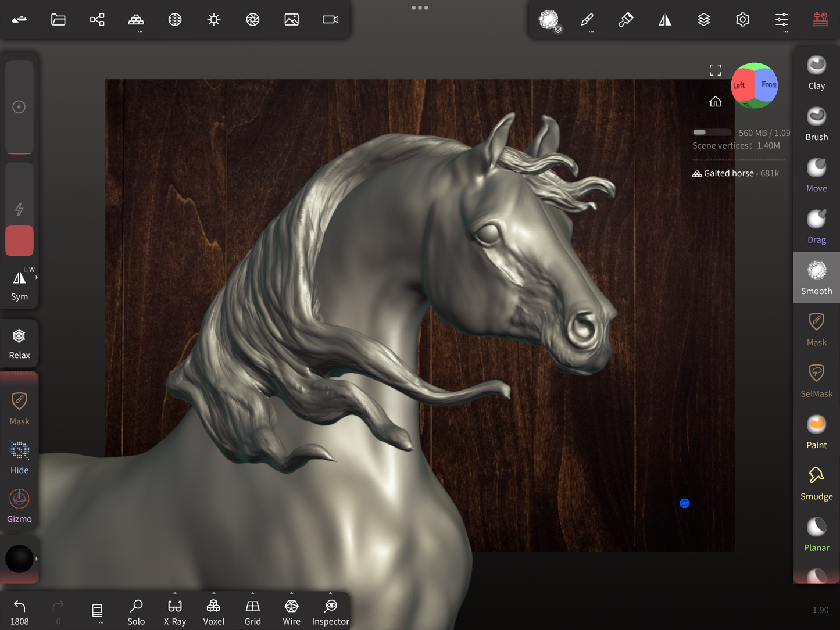Expand the Sym symmetry options arrow
Image resolution: width=840 pixels, height=630 pixels.
(x=37, y=278)
